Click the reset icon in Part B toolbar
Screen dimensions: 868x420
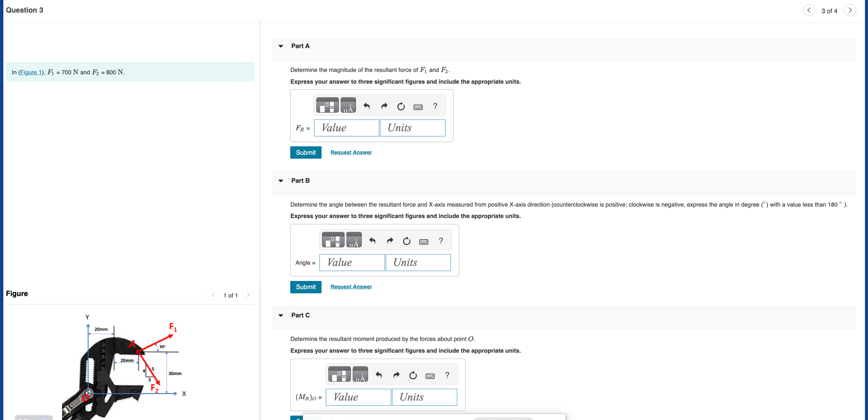[407, 241]
